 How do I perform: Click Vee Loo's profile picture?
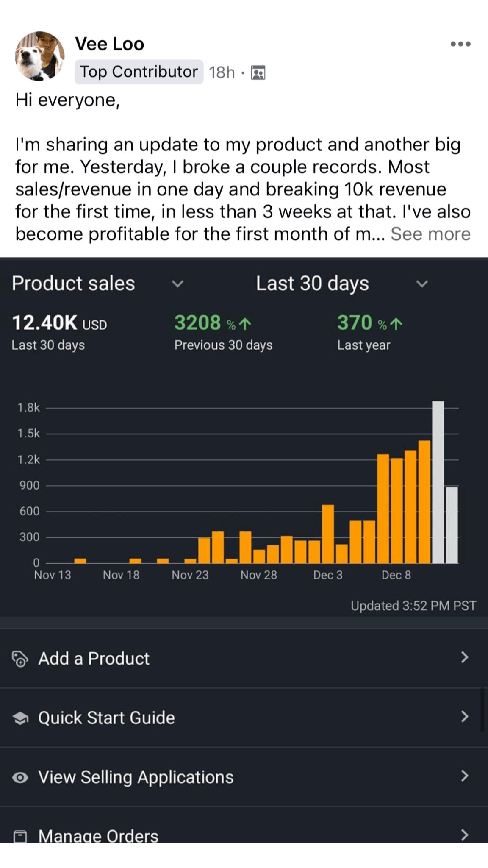click(40, 56)
